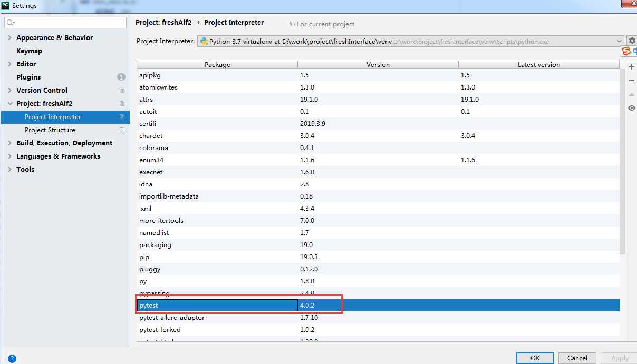Toggle the show early releases eye icon
The image size is (637, 364).
tap(631, 108)
